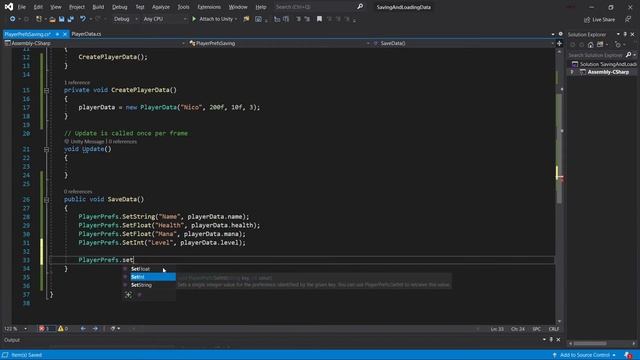Click the IntelliCode star filter icon
Screen dimensions: 640x360
(128, 295)
